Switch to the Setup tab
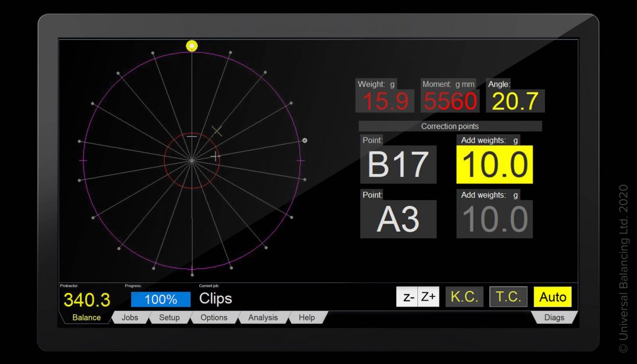Image resolution: width=637 pixels, height=364 pixels. pyautogui.click(x=170, y=317)
